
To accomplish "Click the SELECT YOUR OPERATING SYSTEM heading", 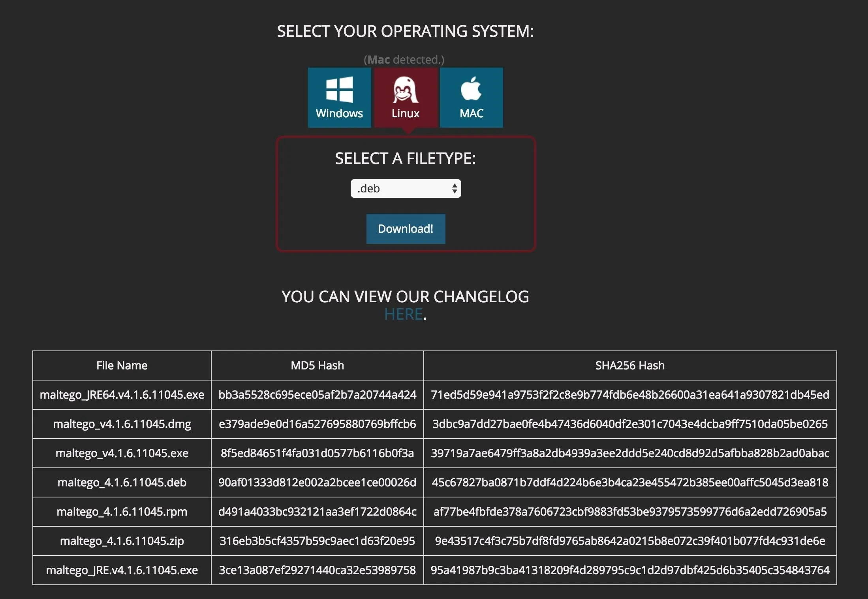I will click(x=406, y=31).
